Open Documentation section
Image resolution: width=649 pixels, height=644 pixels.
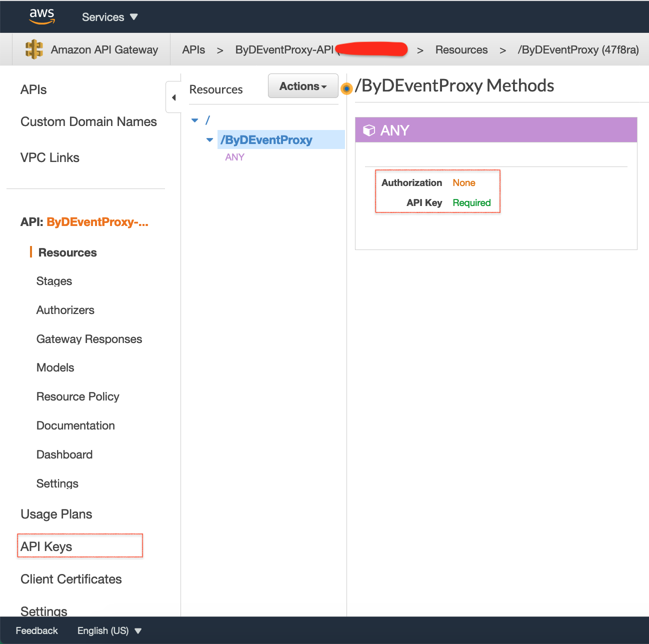tap(75, 426)
